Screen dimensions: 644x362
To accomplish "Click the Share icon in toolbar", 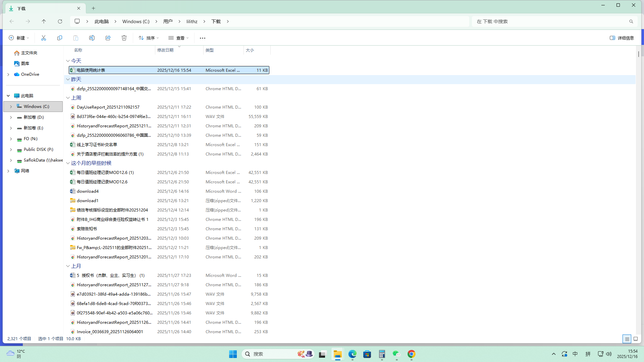I will (108, 38).
